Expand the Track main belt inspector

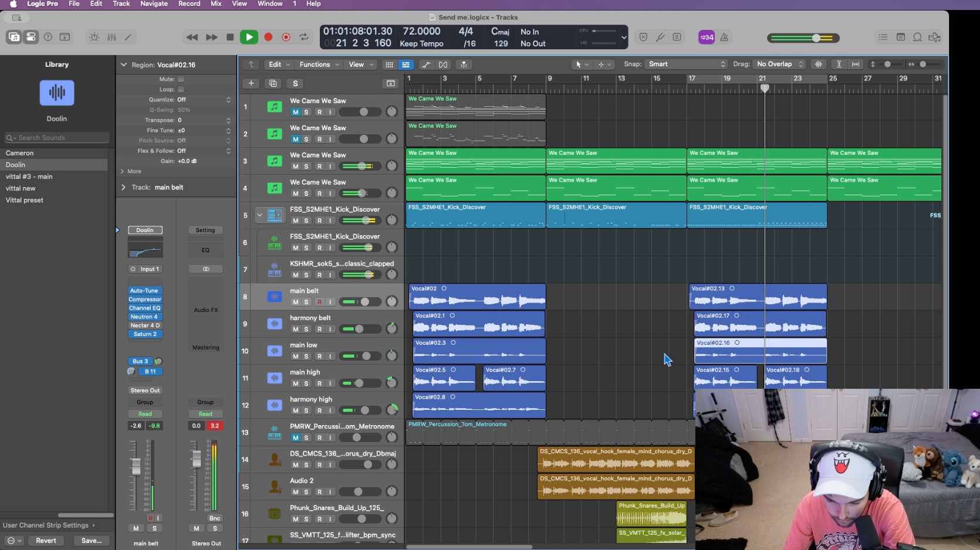pos(123,188)
